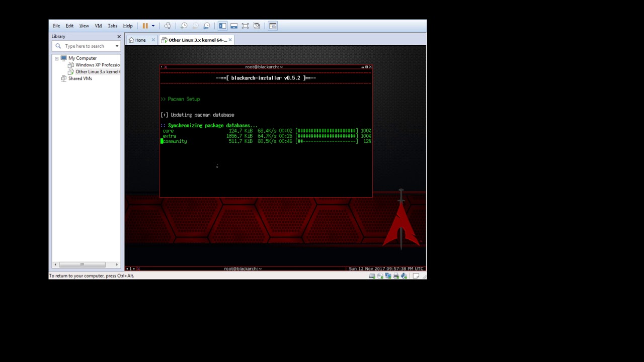Click the message log note icon
The height and width of the screenshot is (362, 644).
pos(416,276)
